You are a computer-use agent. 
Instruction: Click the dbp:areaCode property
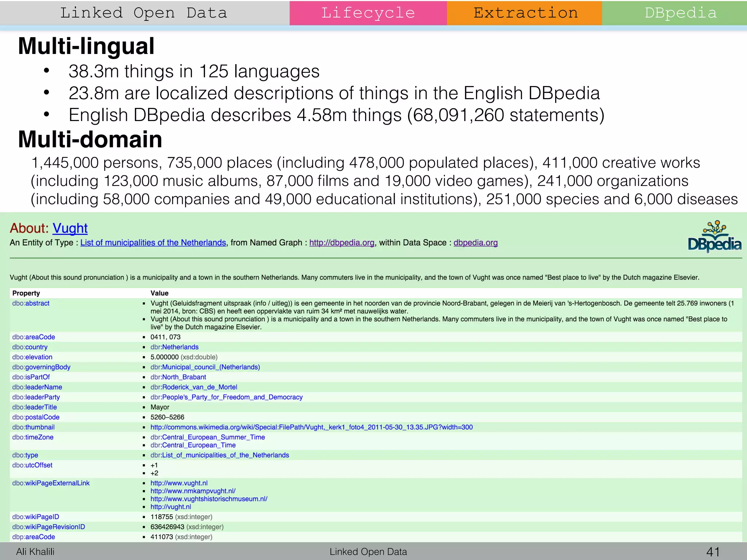34,537
